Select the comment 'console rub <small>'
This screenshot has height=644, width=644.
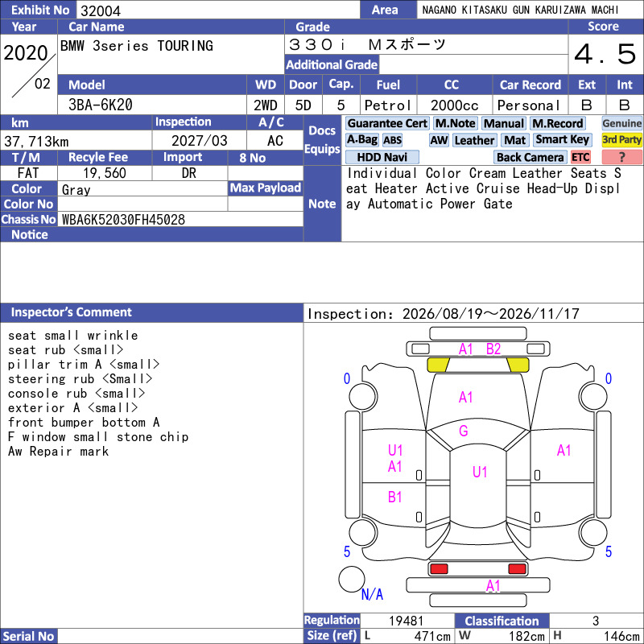pyautogui.click(x=76, y=393)
